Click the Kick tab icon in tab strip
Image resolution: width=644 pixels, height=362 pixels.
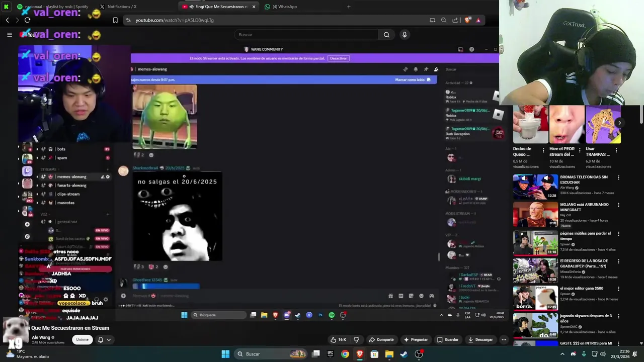coord(6,7)
